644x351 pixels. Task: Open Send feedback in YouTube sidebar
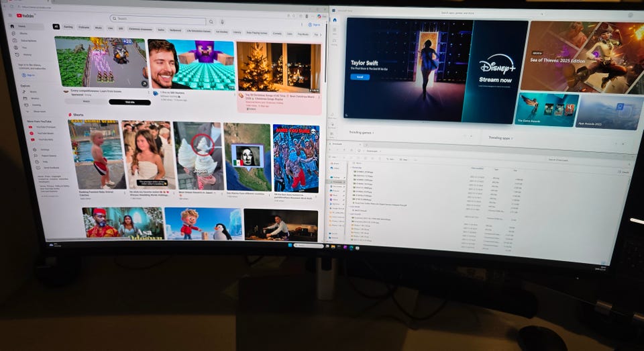46,168
